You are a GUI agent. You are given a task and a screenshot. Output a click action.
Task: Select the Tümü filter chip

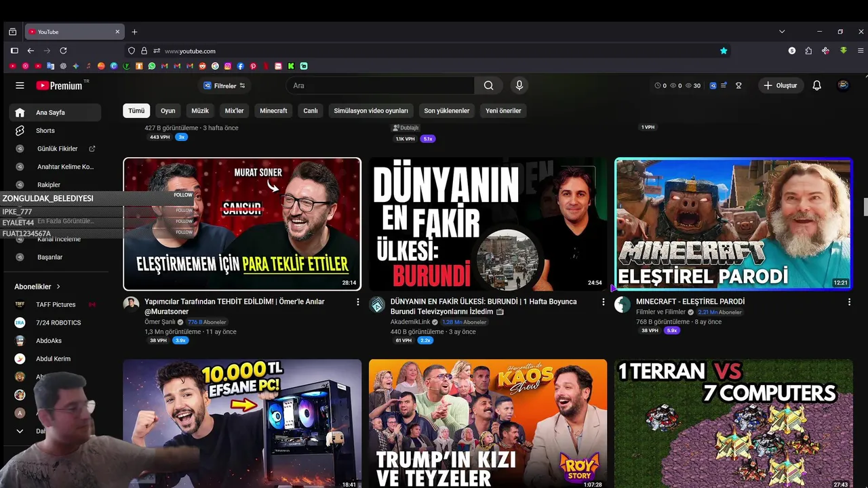[136, 110]
